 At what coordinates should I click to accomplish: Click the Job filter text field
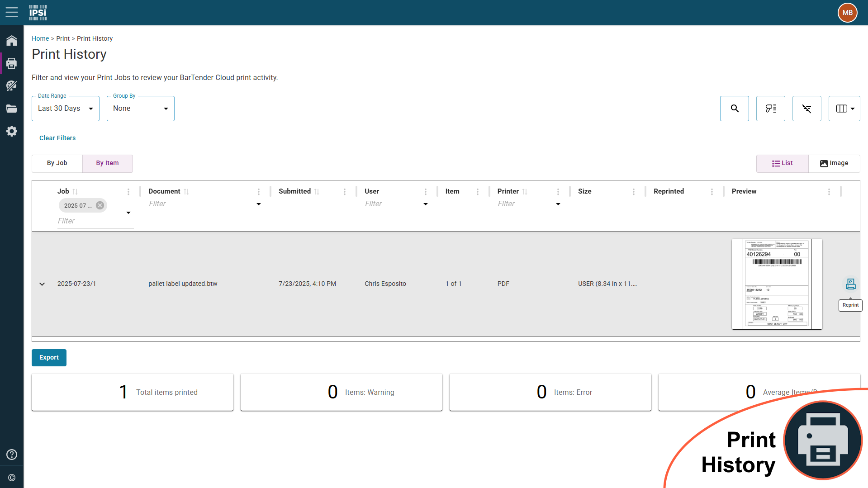90,221
